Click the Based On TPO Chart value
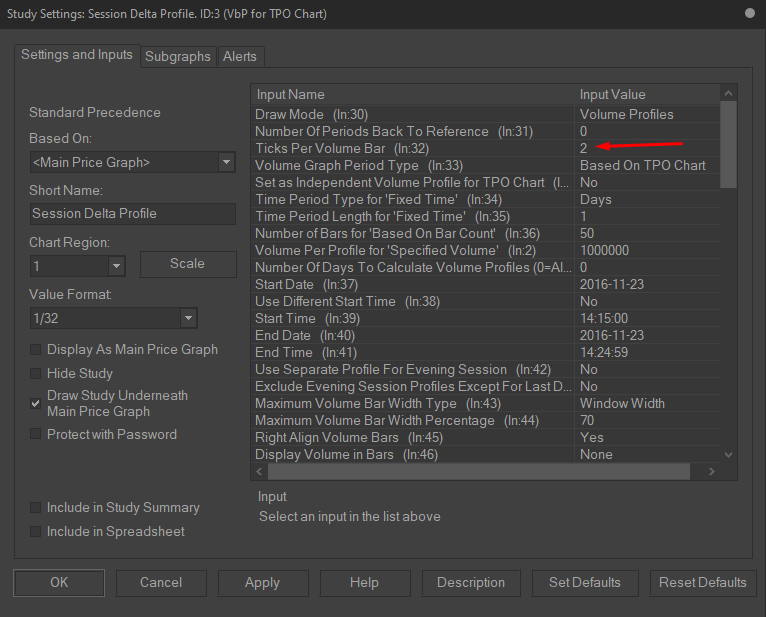This screenshot has width=766, height=617. coord(647,166)
